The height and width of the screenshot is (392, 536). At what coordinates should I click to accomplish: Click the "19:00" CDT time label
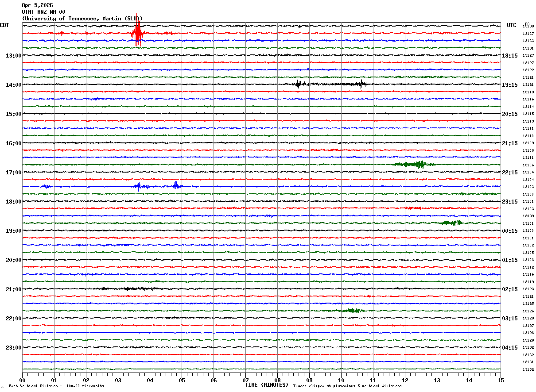click(13, 231)
